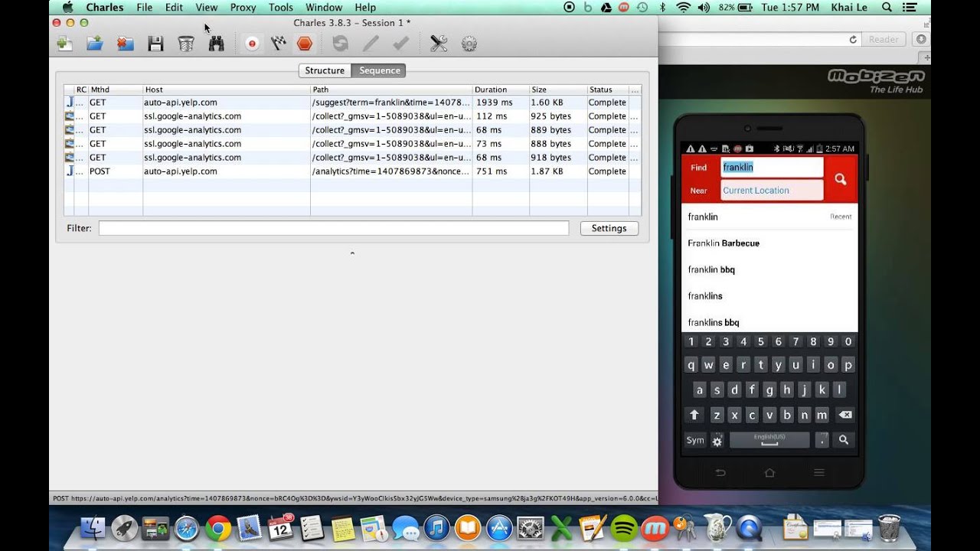The height and width of the screenshot is (551, 980).
Task: Tap the Sym key on phone keyboard
Action: click(x=695, y=440)
